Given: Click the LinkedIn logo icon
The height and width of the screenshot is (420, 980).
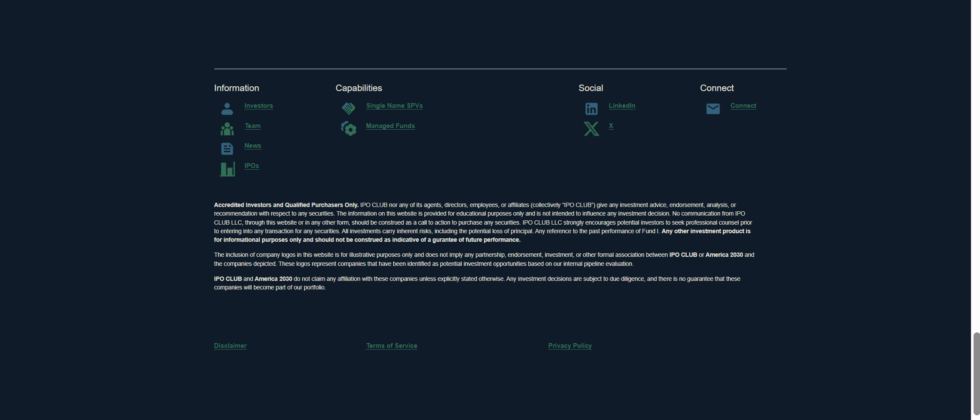Looking at the screenshot, I should [591, 109].
